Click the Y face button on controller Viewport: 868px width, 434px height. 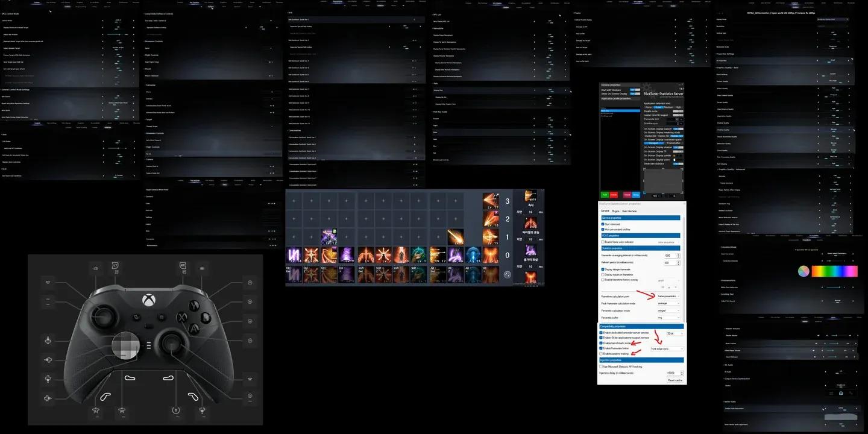coord(194,306)
